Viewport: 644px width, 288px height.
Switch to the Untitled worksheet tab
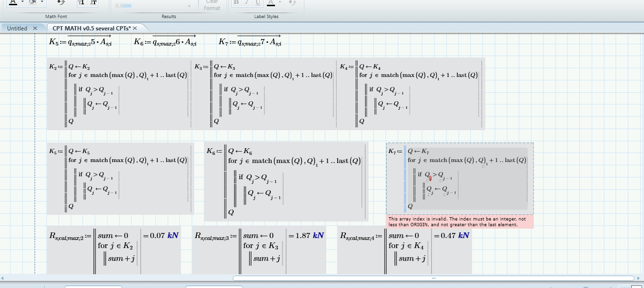pyautogui.click(x=17, y=29)
